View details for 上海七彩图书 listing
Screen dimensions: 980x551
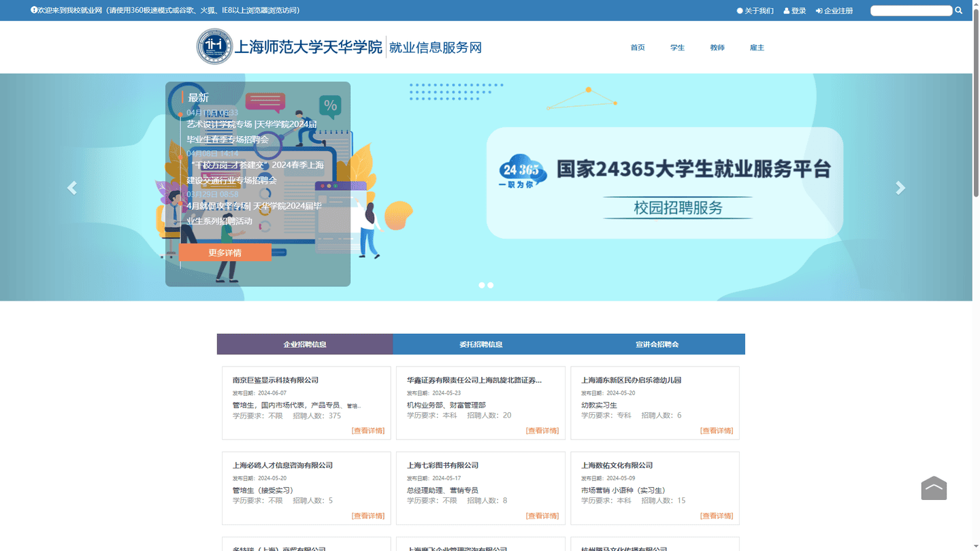(x=542, y=516)
